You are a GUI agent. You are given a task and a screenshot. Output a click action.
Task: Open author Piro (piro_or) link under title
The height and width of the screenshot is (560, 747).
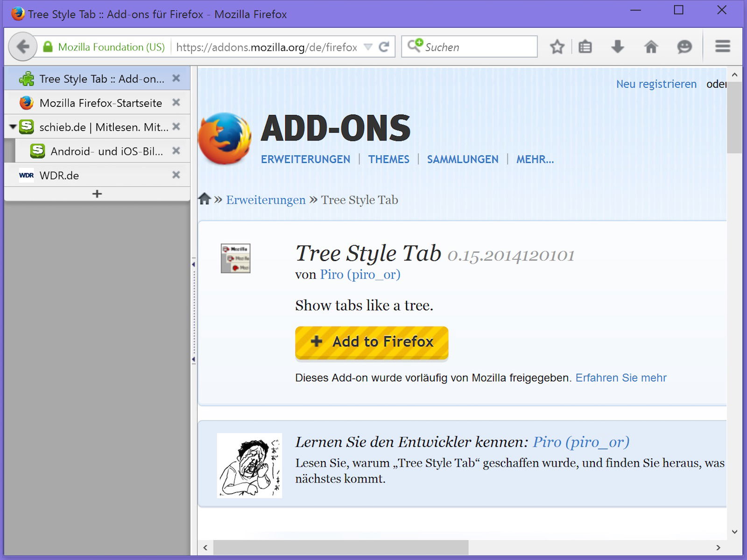(360, 274)
